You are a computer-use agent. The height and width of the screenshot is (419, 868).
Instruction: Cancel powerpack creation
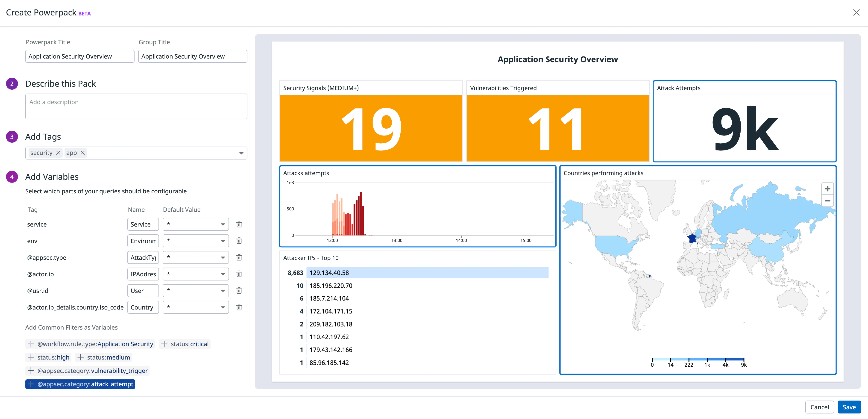tap(819, 407)
